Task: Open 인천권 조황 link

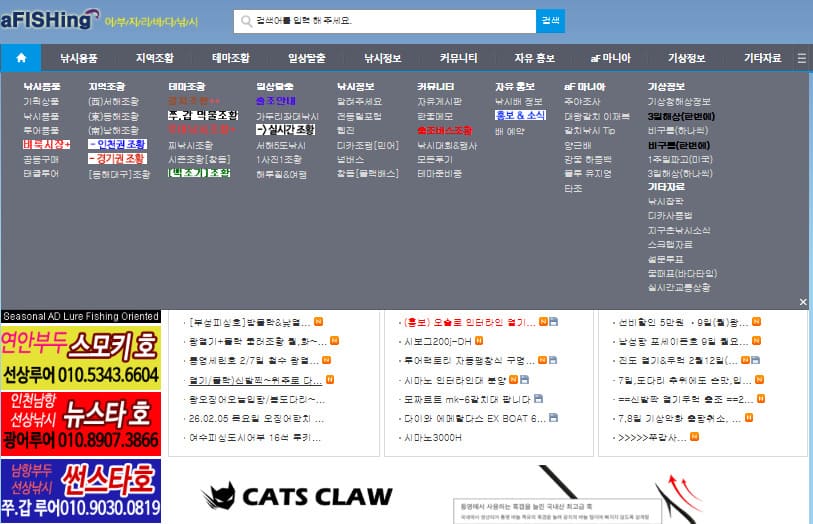Action: 116,144
